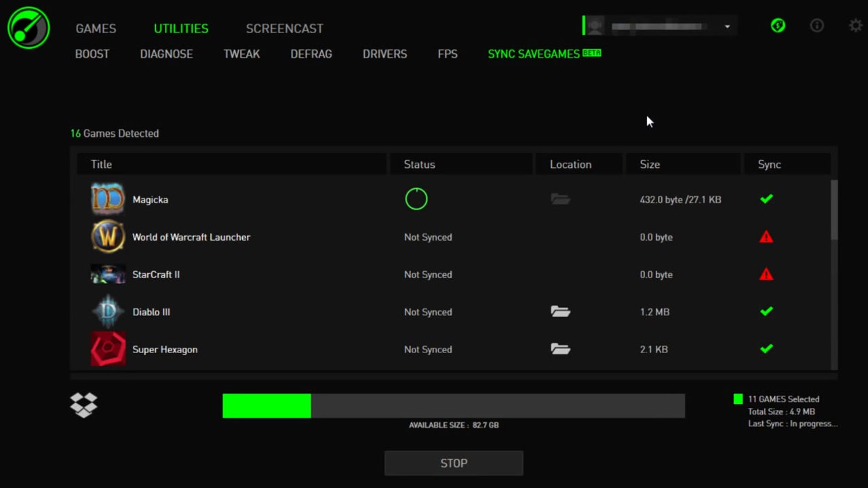868x488 pixels.
Task: Click World of Warcraft Launcher sync warning icon
Action: point(766,237)
